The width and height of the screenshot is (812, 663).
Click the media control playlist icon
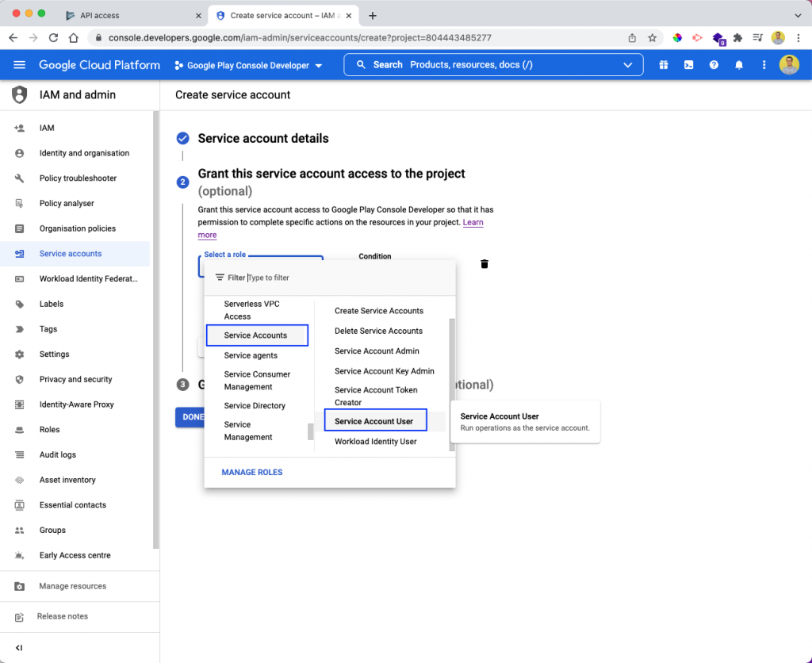(757, 38)
